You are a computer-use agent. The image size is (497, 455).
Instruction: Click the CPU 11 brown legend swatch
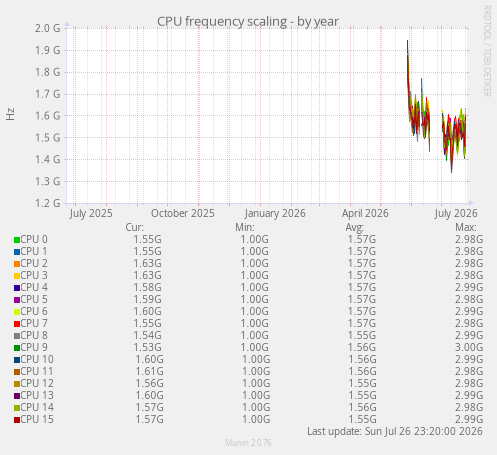(17, 372)
